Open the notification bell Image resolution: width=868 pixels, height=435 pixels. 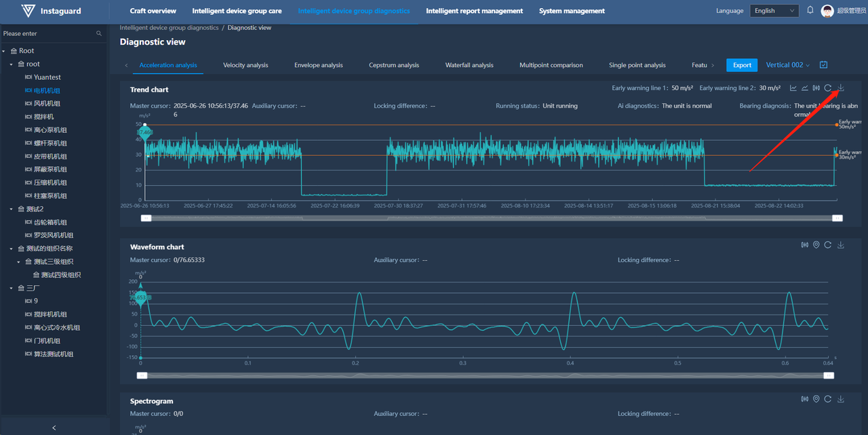pyautogui.click(x=810, y=11)
